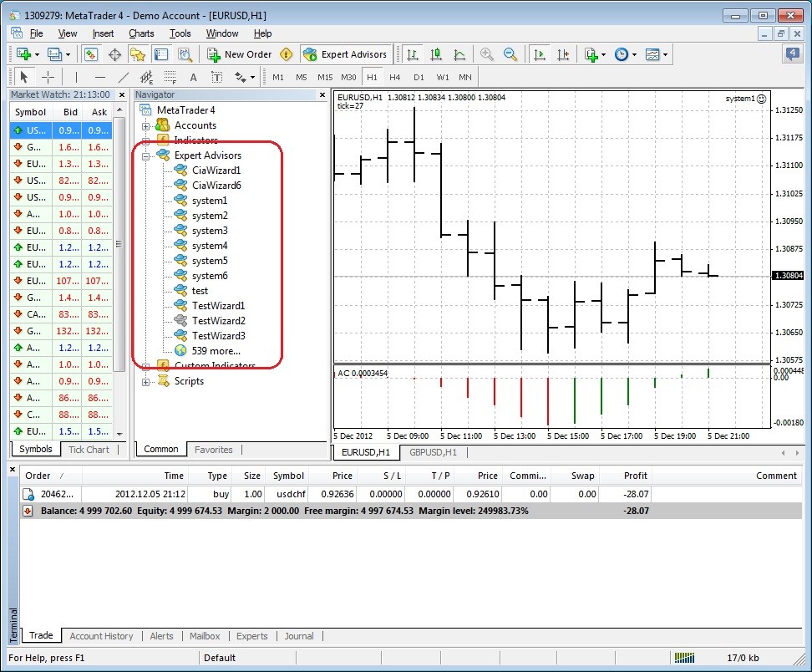812x672 pixels.
Task: Expand the Scripts tree node
Action: (x=145, y=382)
